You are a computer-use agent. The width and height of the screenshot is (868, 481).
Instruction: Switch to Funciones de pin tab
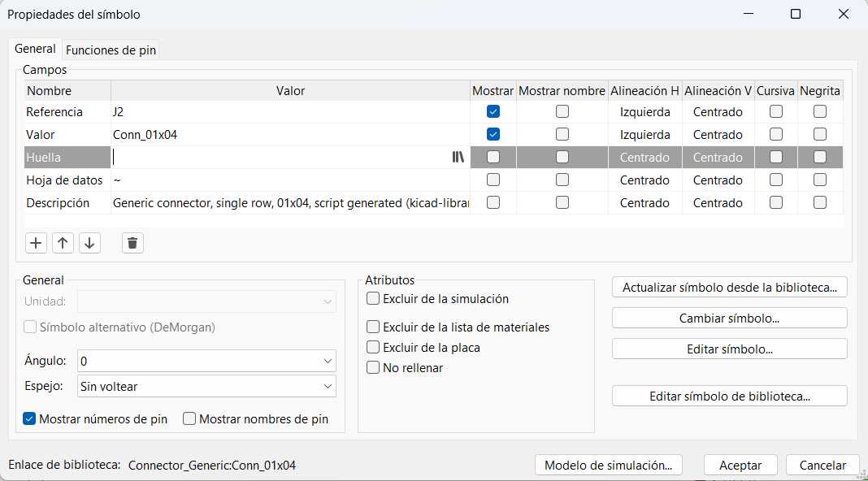pos(111,50)
